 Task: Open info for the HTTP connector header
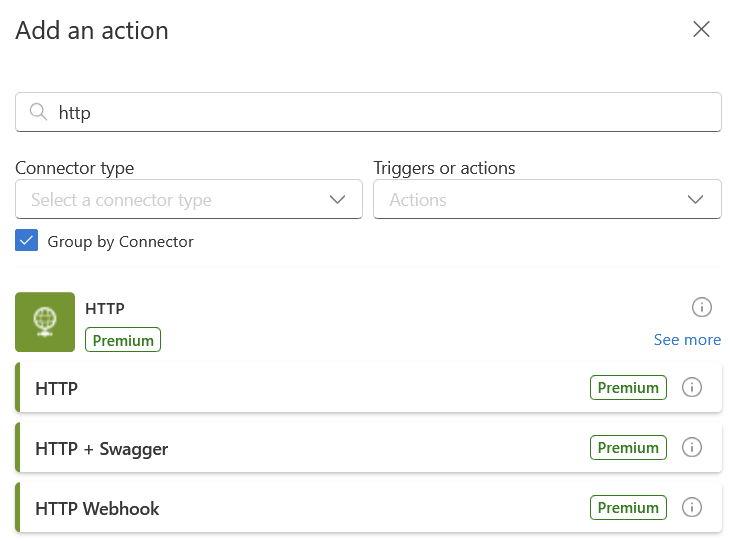pyautogui.click(x=701, y=307)
